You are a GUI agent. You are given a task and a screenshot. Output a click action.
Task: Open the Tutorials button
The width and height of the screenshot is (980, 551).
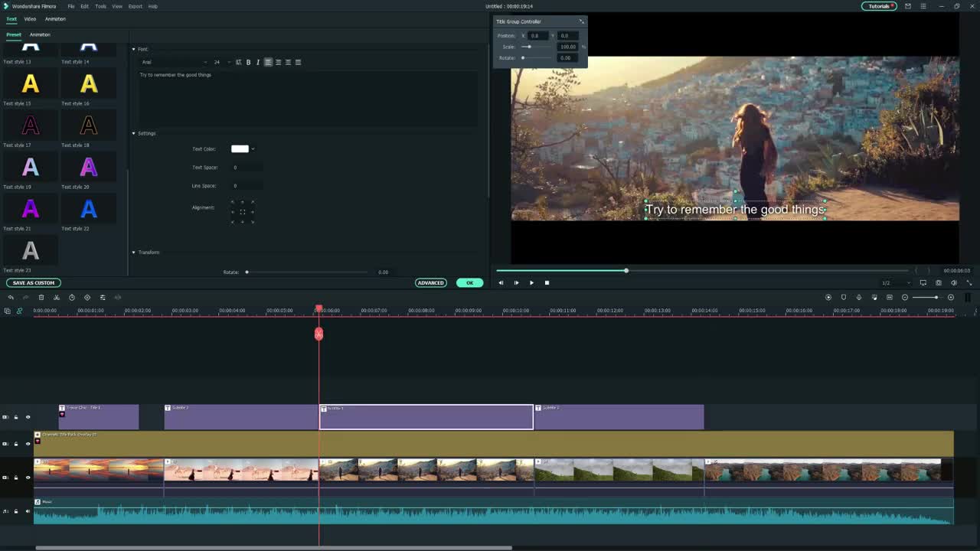(x=879, y=6)
